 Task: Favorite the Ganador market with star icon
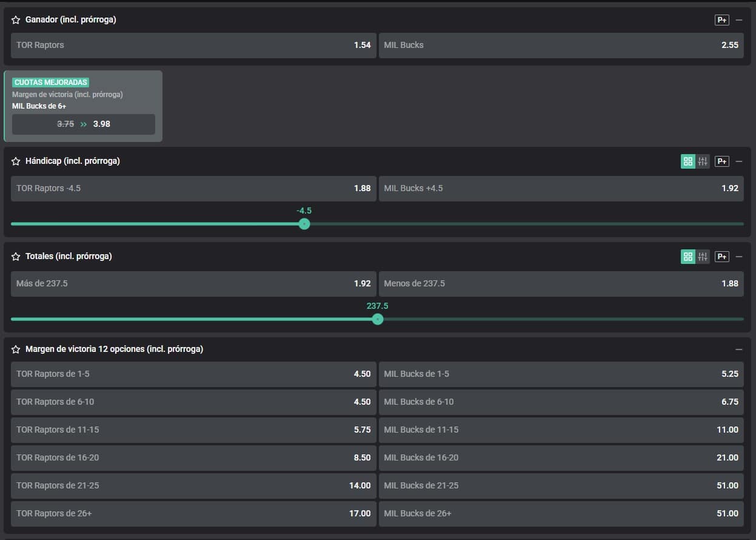16,20
